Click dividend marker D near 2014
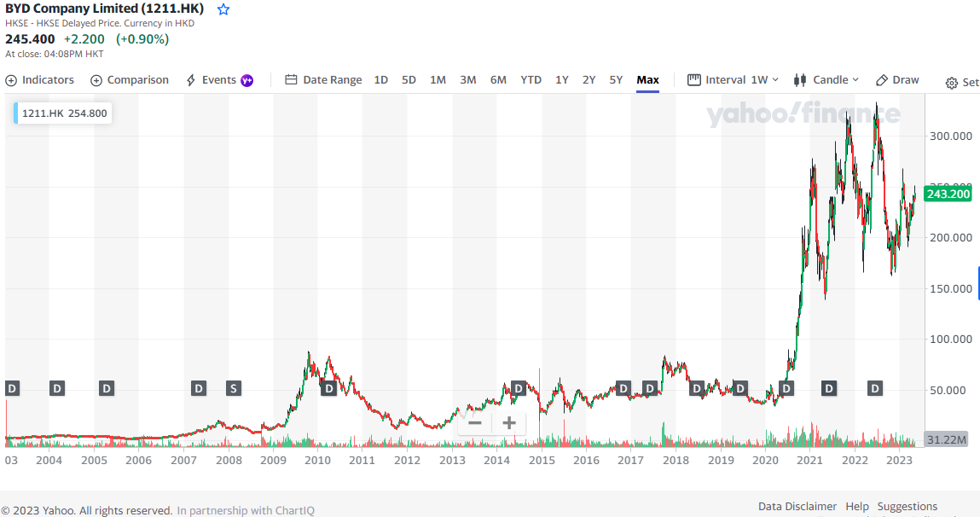Image resolution: width=980 pixels, height=517 pixels. pyautogui.click(x=518, y=388)
